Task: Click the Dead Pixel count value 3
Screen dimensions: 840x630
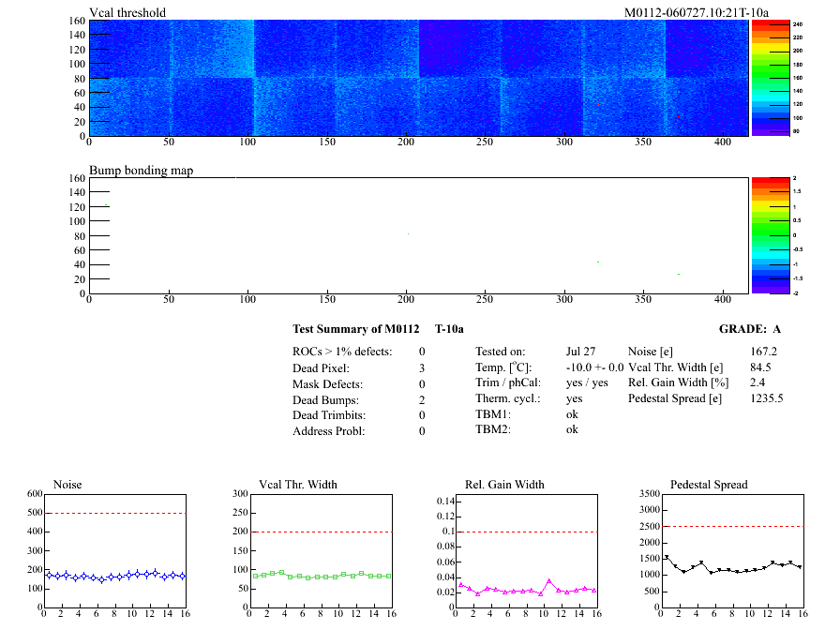Action: (422, 367)
